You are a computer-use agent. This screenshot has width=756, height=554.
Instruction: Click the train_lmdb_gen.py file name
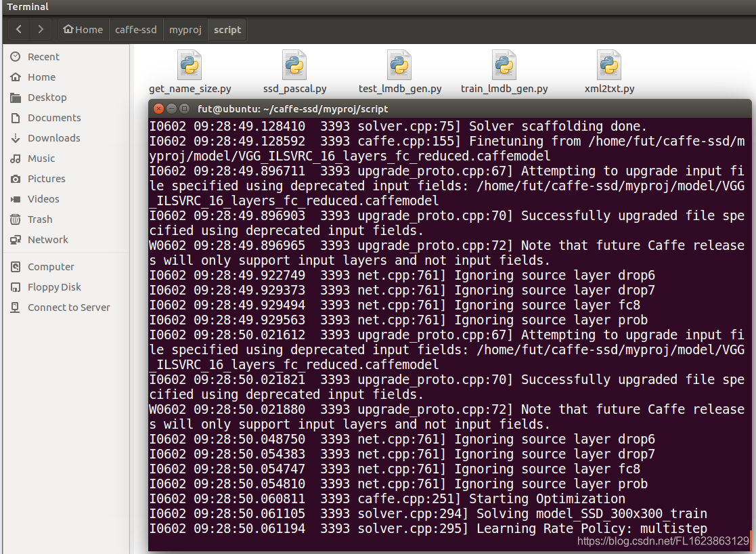[504, 89]
